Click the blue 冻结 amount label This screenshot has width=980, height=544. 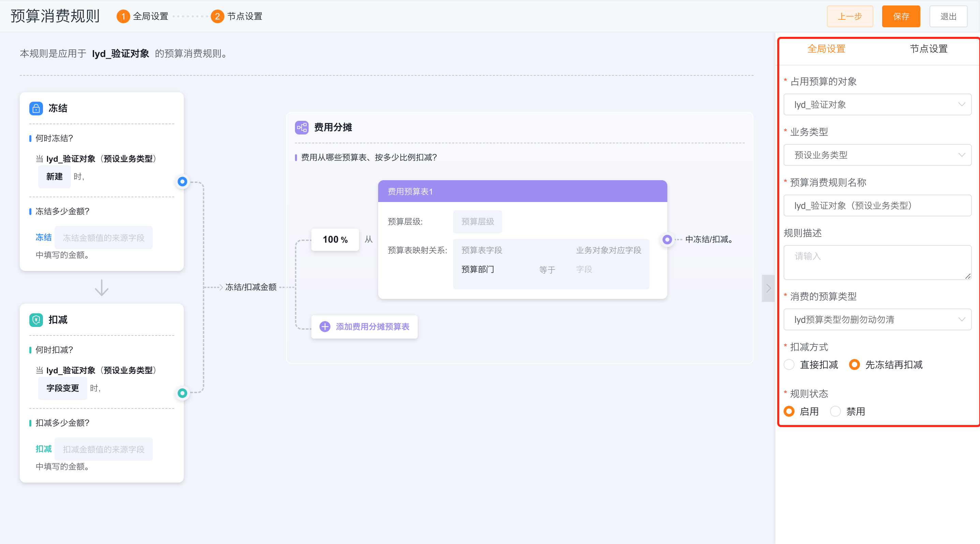[43, 238]
